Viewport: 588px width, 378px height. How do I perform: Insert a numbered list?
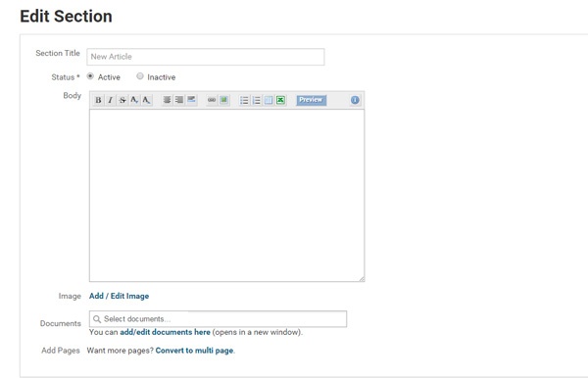[x=257, y=100]
